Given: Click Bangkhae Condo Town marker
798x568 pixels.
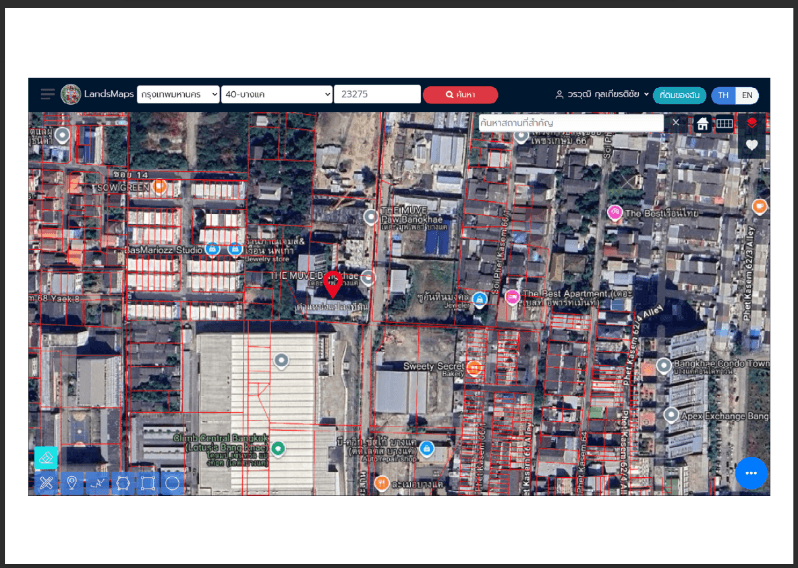Looking at the screenshot, I should point(663,365).
